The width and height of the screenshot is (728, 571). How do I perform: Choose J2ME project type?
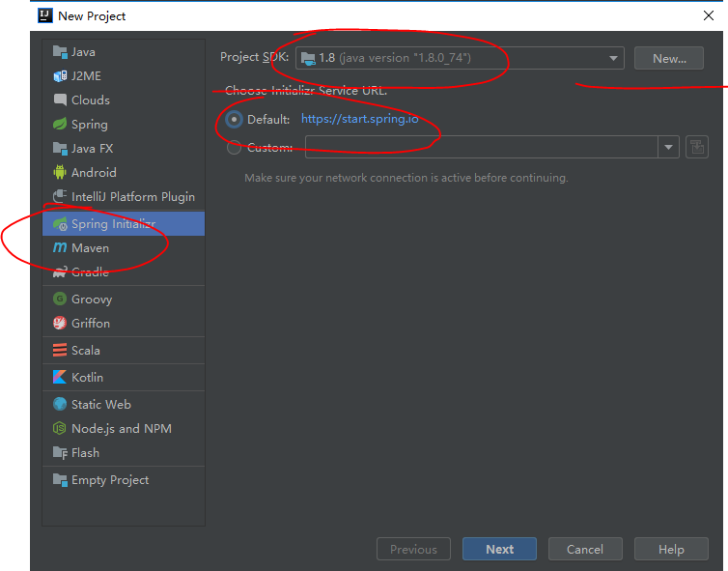124,75
